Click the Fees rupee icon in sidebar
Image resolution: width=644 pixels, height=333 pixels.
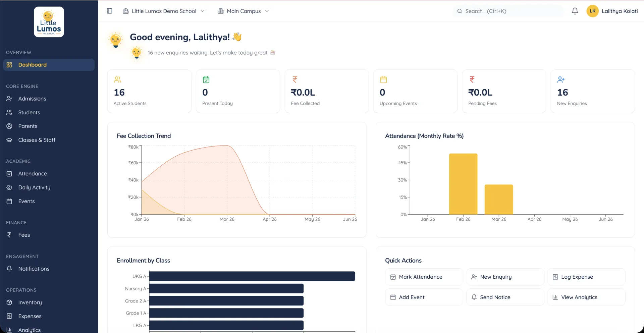coord(9,235)
